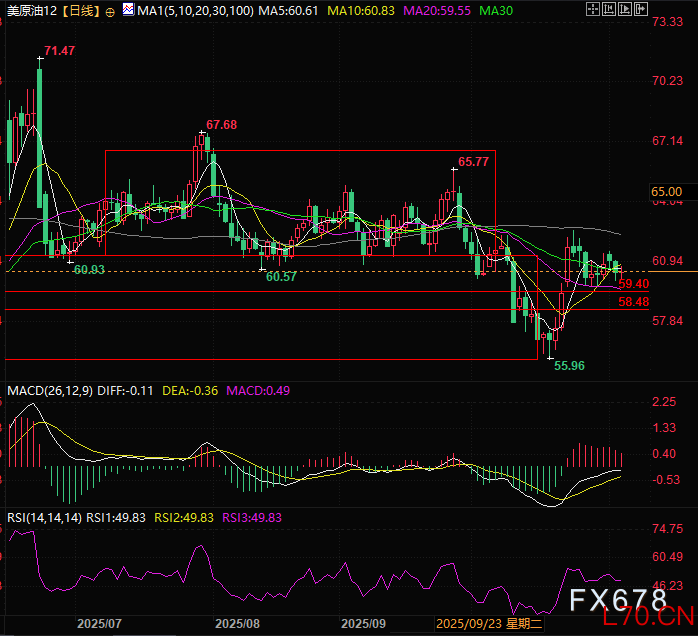698x636 pixels.
Task: Click the 2025/09/23 星期二 date label
Action: click(x=478, y=622)
